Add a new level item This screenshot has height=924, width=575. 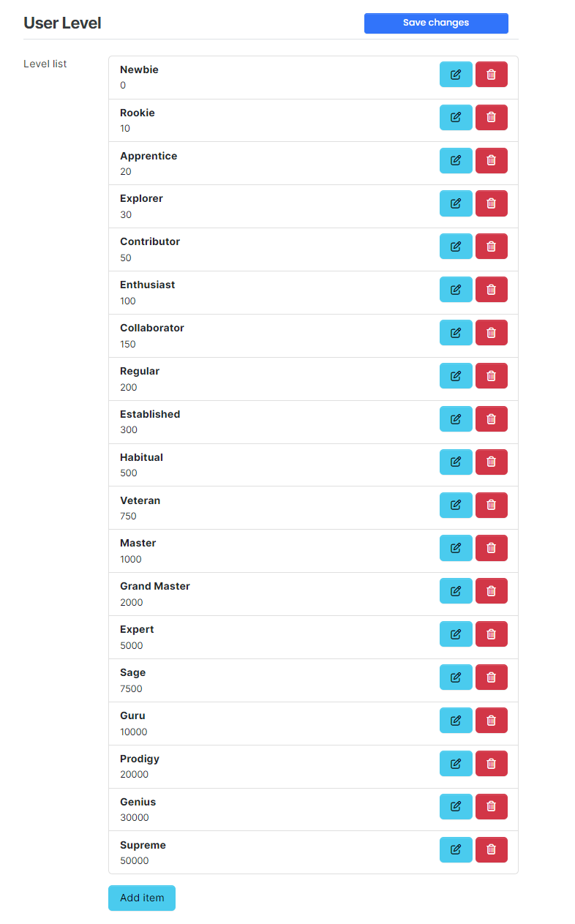click(142, 898)
